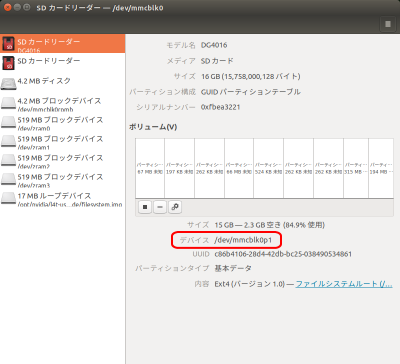
Task: Select the 4.2 MB disk entry
Action: (x=62, y=82)
